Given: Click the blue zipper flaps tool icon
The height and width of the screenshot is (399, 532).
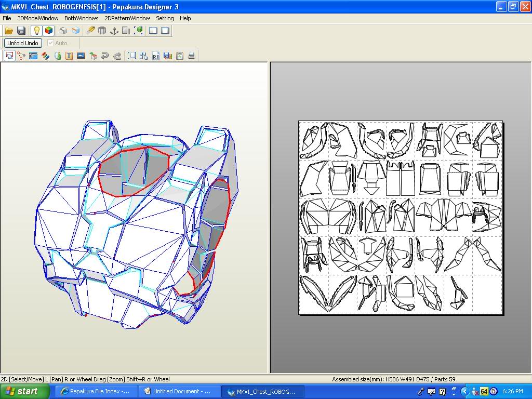Looking at the screenshot, I should [33, 56].
